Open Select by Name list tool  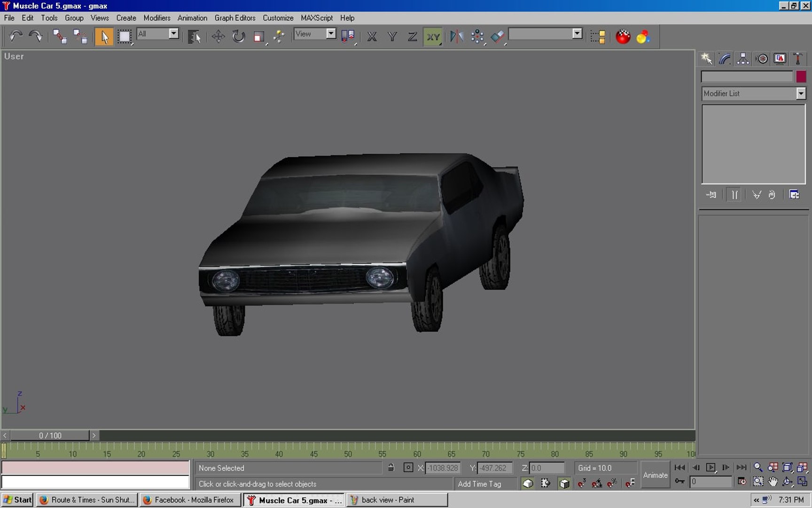[194, 36]
